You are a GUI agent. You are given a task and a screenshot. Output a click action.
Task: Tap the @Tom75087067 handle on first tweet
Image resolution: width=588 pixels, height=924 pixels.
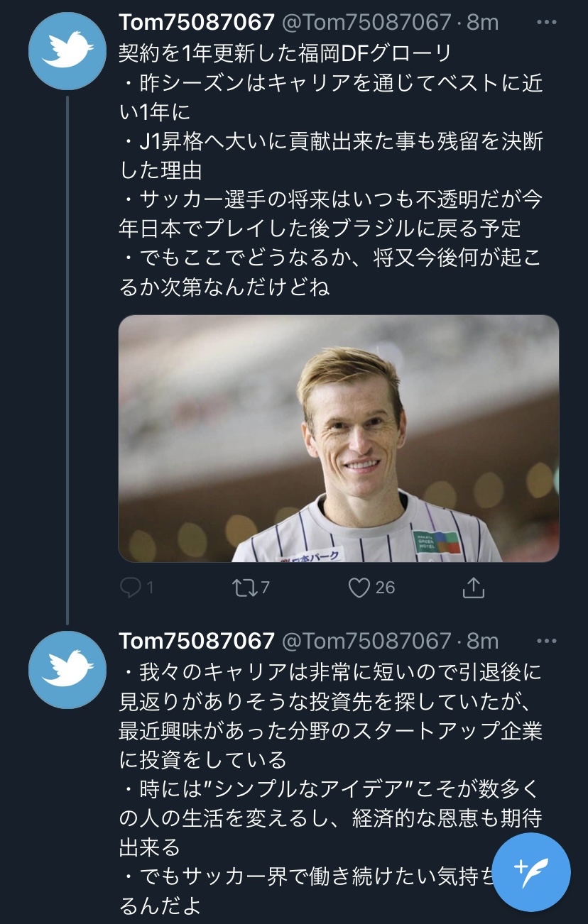tap(366, 23)
